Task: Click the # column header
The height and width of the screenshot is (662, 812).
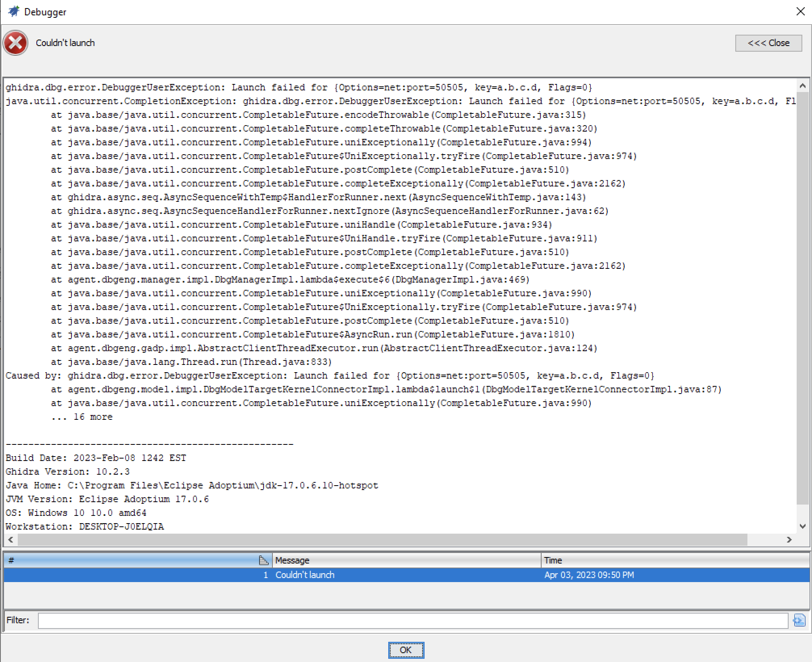Action: tap(121, 560)
